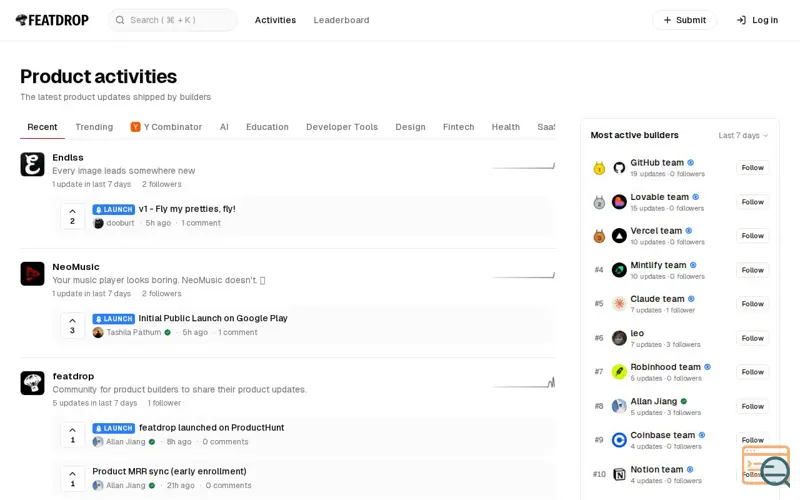Click the silver medal rank icon

(x=599, y=202)
